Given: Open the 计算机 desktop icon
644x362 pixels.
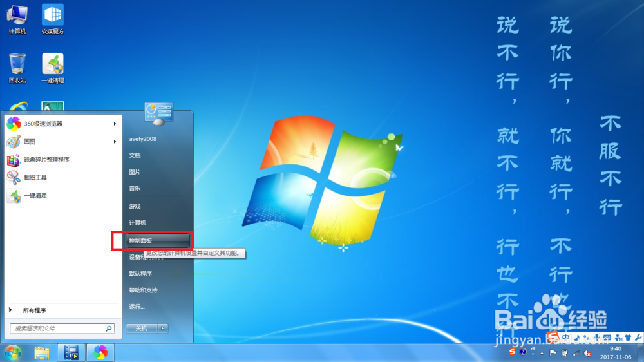Looking at the screenshot, I should click(x=17, y=20).
